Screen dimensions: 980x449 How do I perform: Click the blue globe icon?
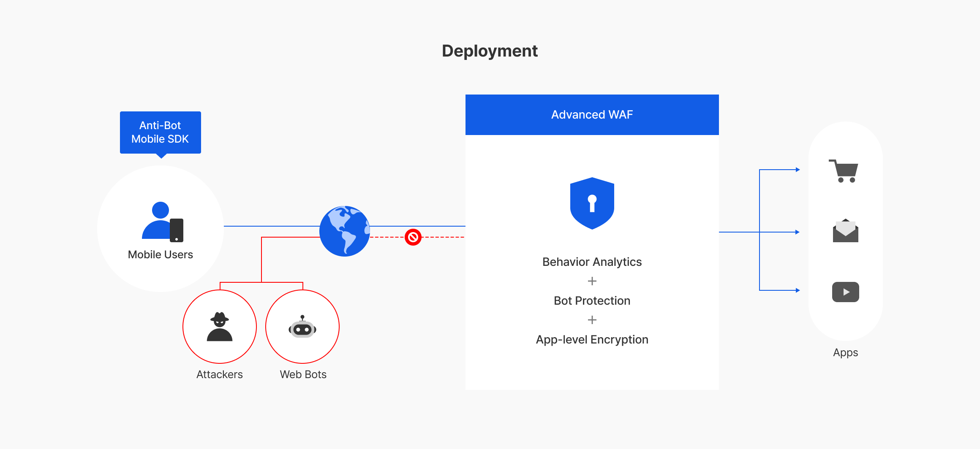(345, 231)
